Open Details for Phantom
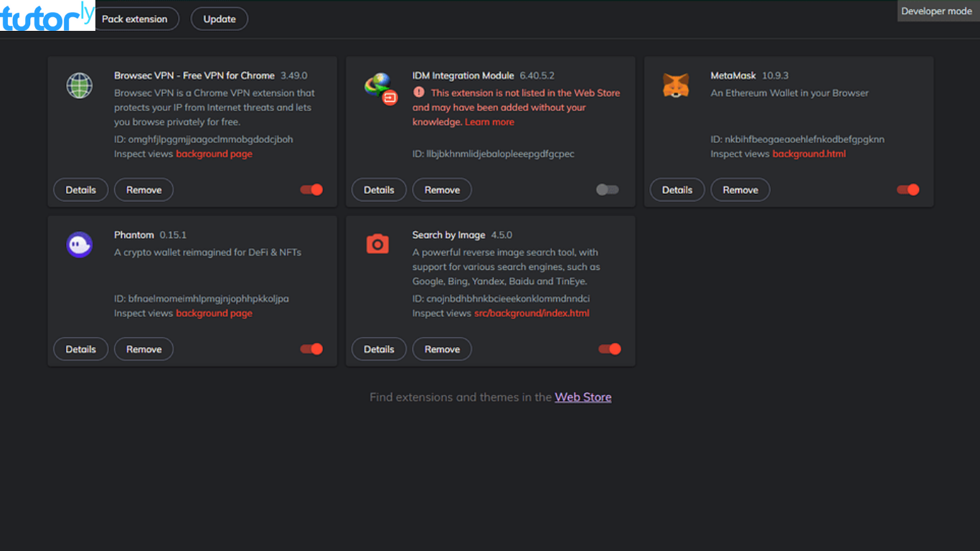Image resolution: width=980 pixels, height=551 pixels. click(x=80, y=349)
